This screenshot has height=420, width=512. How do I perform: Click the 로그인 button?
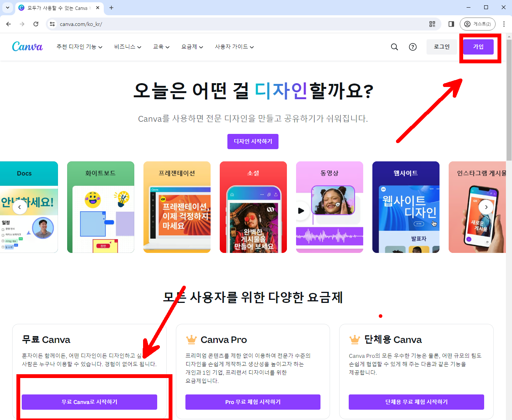point(442,47)
